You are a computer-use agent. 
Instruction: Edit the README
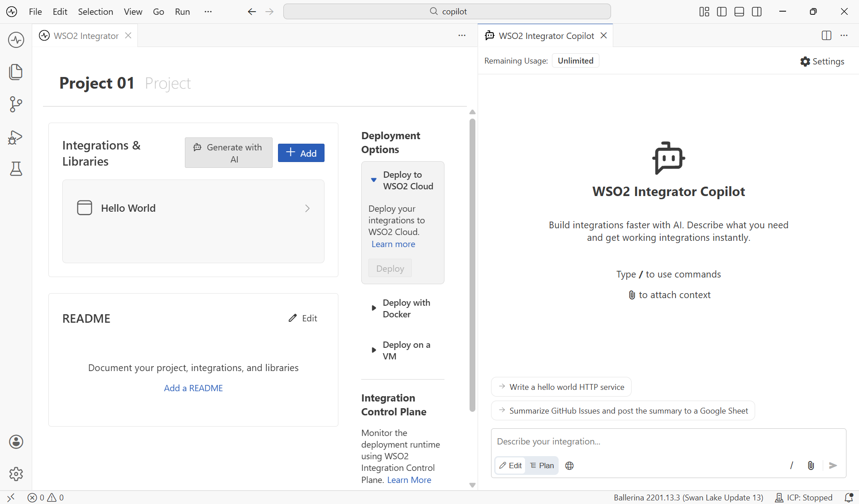click(x=303, y=318)
